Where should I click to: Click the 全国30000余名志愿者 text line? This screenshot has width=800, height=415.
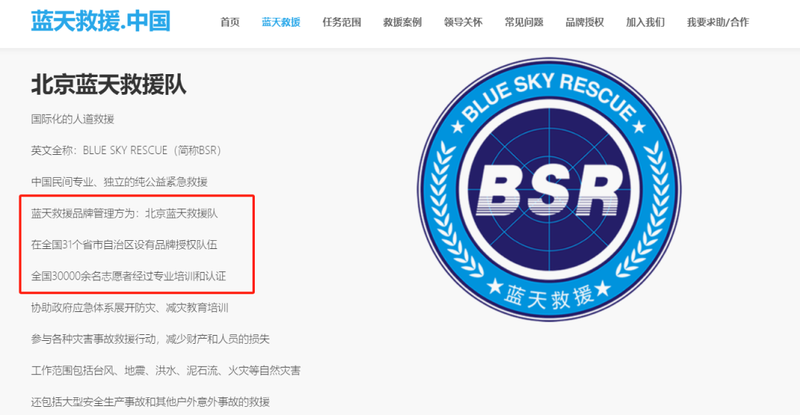[x=128, y=276]
